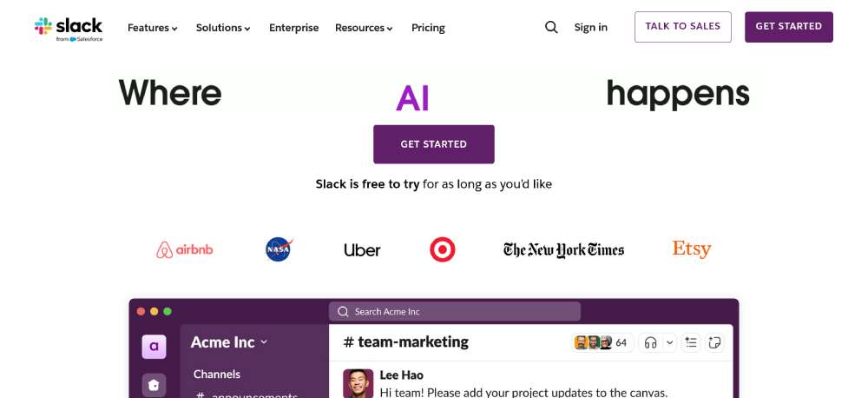The image size is (868, 398).
Task: Open the Resources dropdown
Action: coord(364,28)
